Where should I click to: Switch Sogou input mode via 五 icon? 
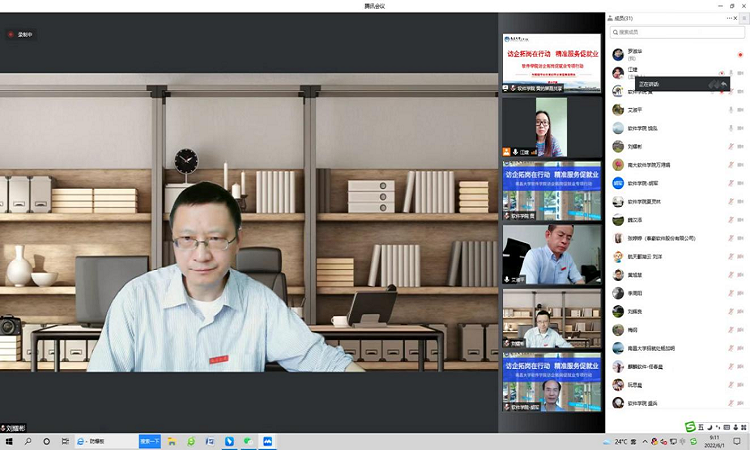point(701,427)
